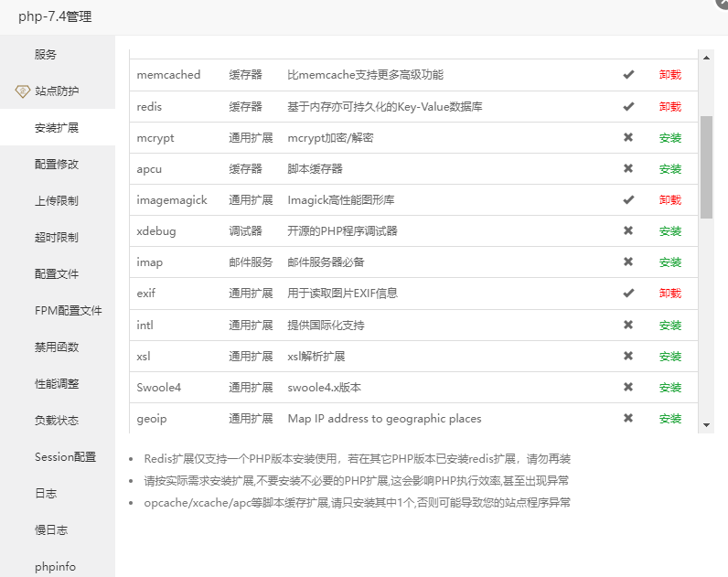Install the apcu extension

coord(670,169)
